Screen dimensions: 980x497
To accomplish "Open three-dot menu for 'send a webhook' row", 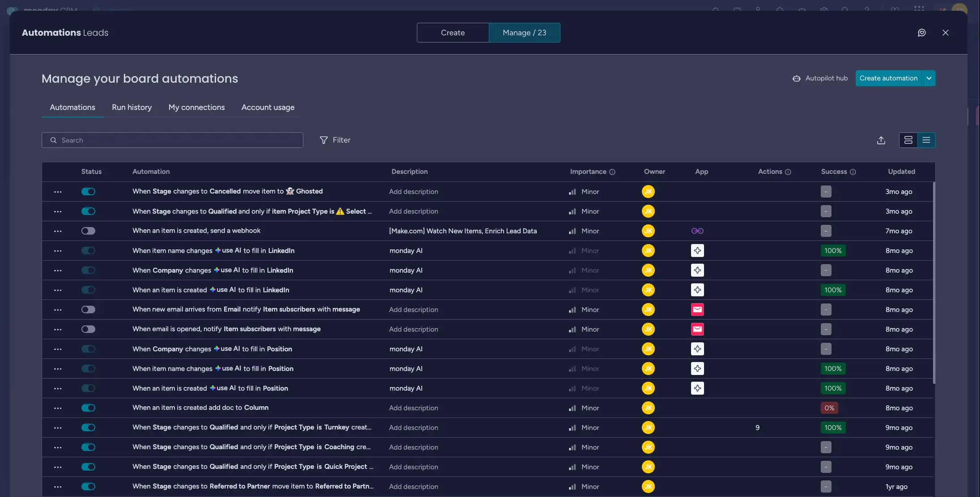I will pyautogui.click(x=58, y=231).
